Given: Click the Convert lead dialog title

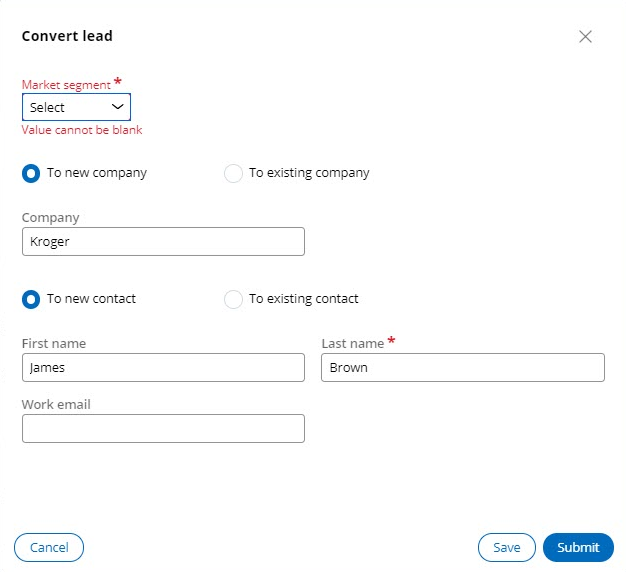Looking at the screenshot, I should pyautogui.click(x=67, y=36).
